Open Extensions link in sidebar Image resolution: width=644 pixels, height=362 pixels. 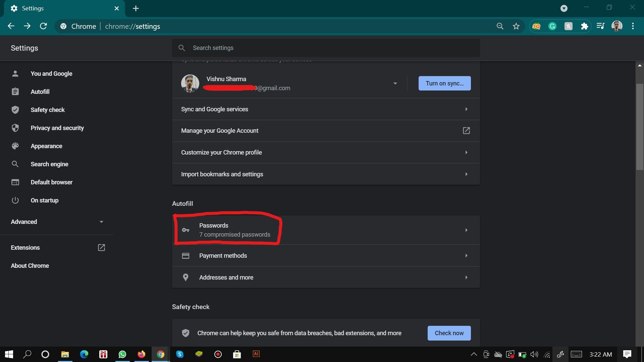58,248
